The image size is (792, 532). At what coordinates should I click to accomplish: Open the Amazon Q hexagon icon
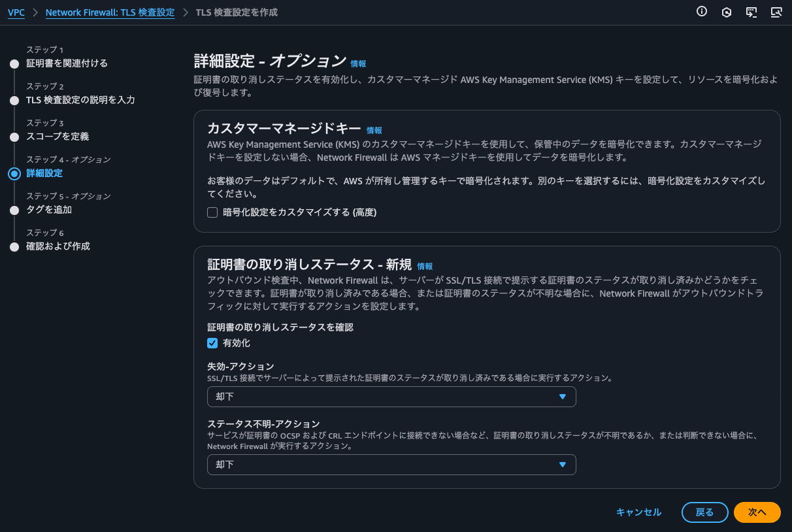tap(726, 12)
